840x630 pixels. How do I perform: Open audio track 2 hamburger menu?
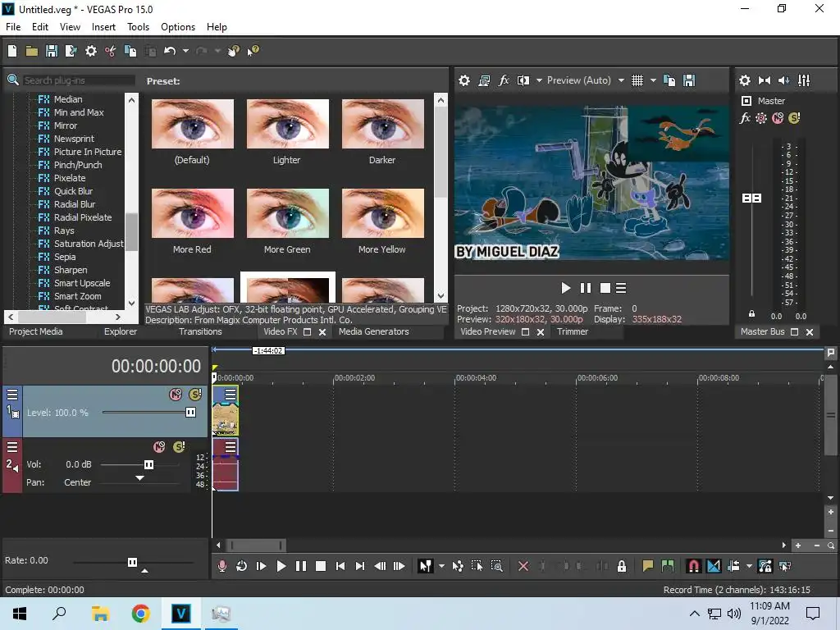click(12, 447)
